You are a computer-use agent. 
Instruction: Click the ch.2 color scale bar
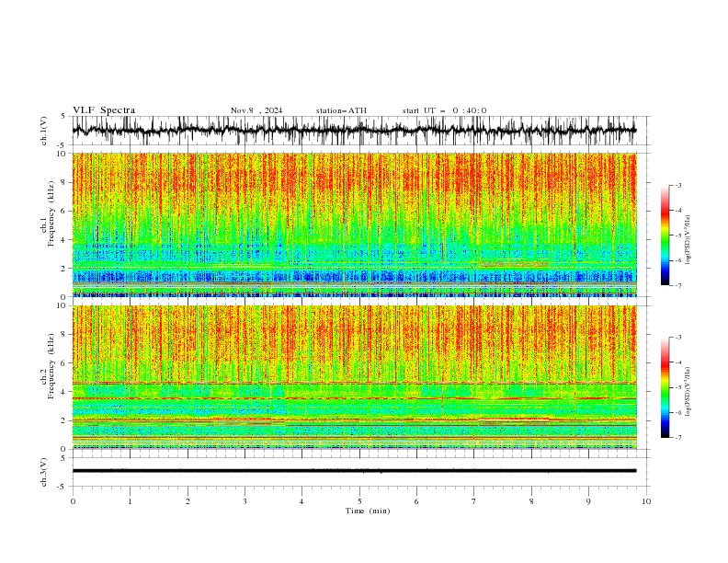click(665, 387)
